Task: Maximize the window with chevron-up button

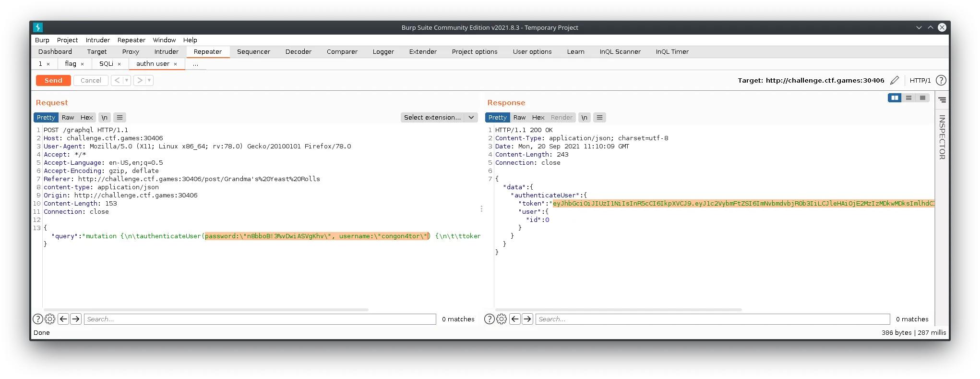Action: click(x=931, y=27)
